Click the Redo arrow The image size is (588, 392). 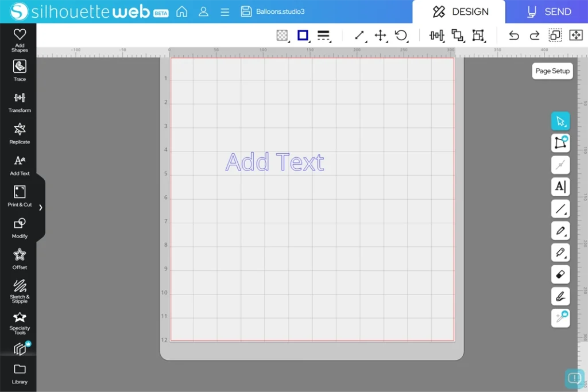[x=535, y=36]
